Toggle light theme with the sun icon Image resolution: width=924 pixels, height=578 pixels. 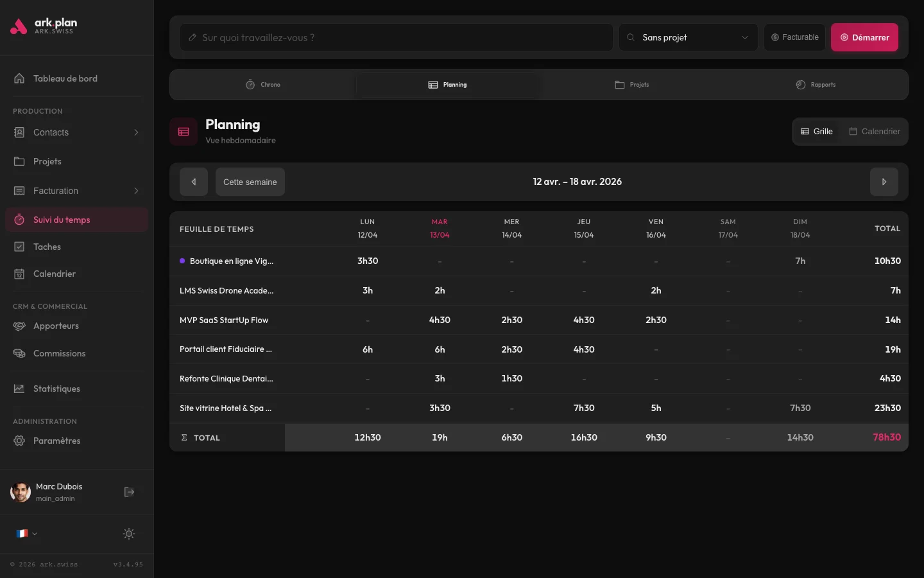pos(129,534)
